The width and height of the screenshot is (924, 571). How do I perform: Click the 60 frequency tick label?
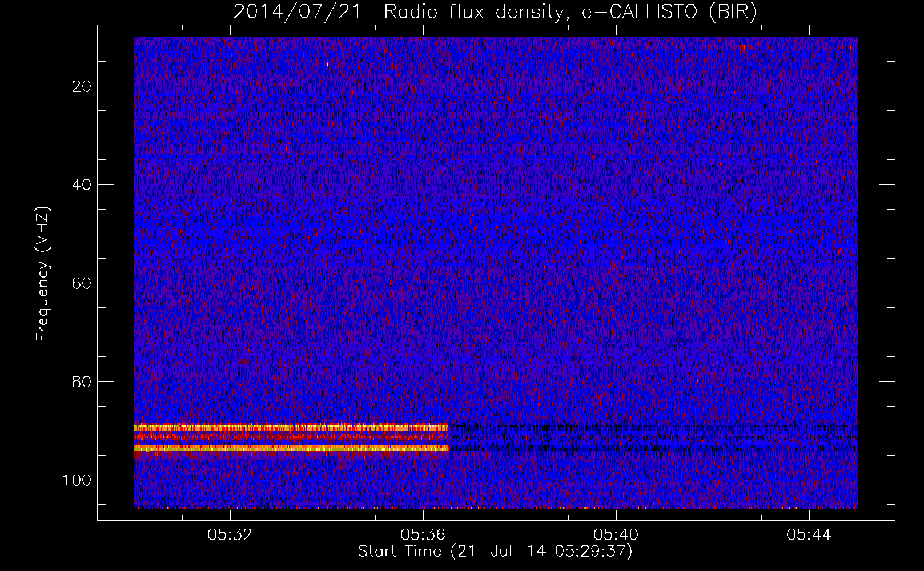tap(82, 283)
